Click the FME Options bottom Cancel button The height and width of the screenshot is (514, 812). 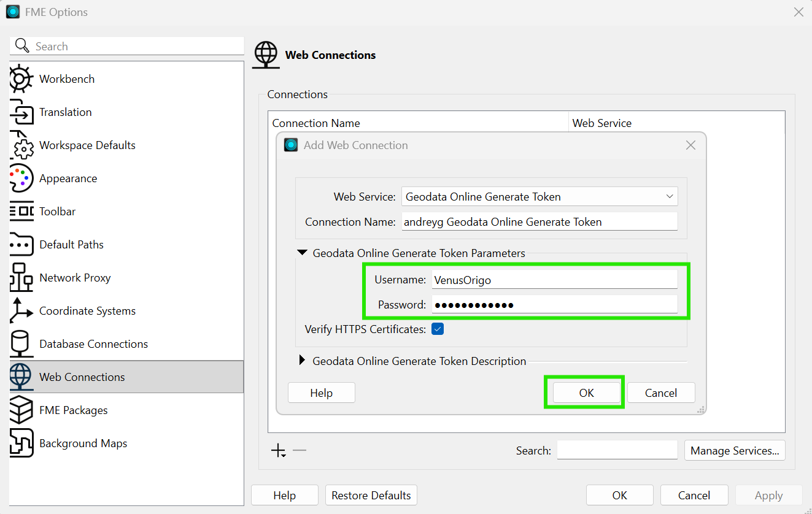point(694,495)
